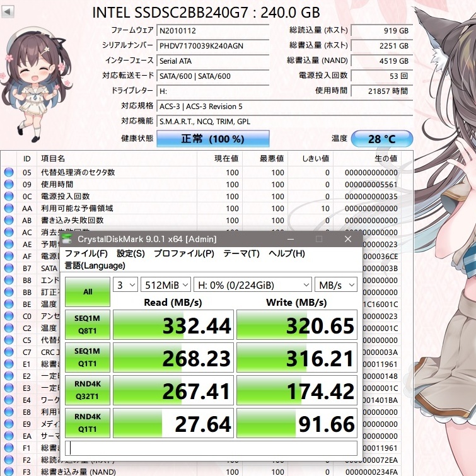Open the ヘルプ(H) menu
The width and height of the screenshot is (476, 476).
[287, 253]
